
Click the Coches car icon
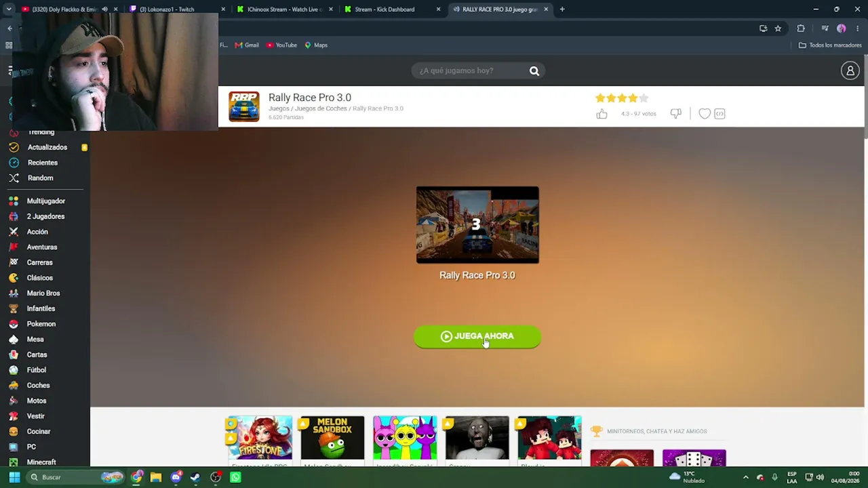tap(14, 386)
